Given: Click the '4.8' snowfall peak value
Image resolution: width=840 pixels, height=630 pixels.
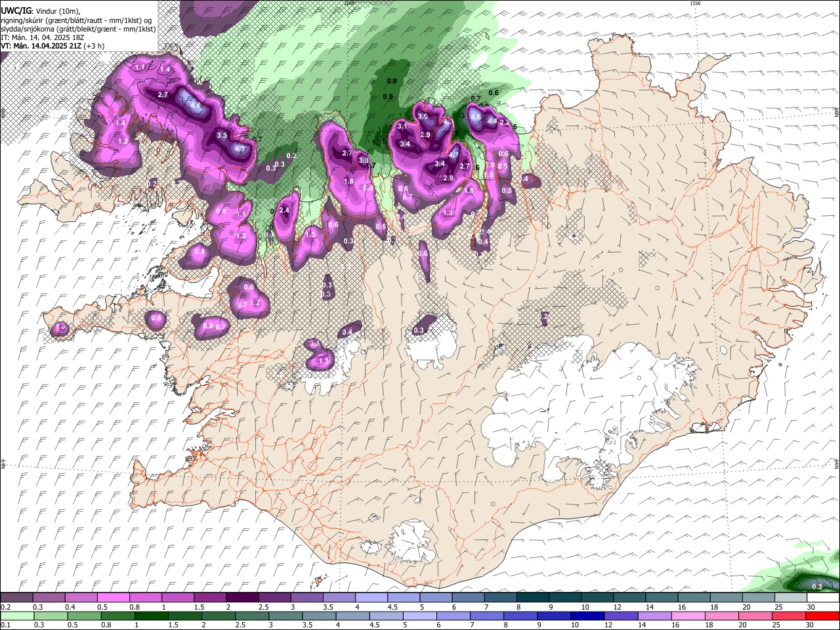Looking at the screenshot, I should (195, 105).
